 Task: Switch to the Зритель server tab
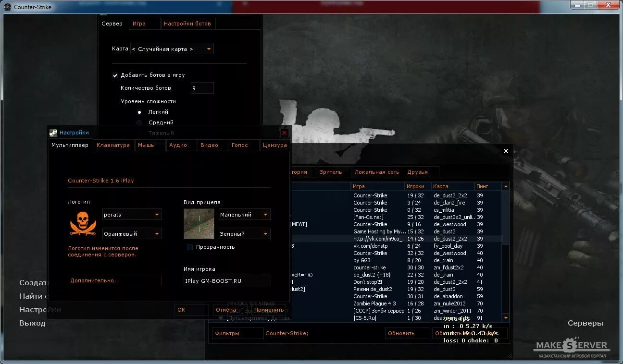point(333,172)
